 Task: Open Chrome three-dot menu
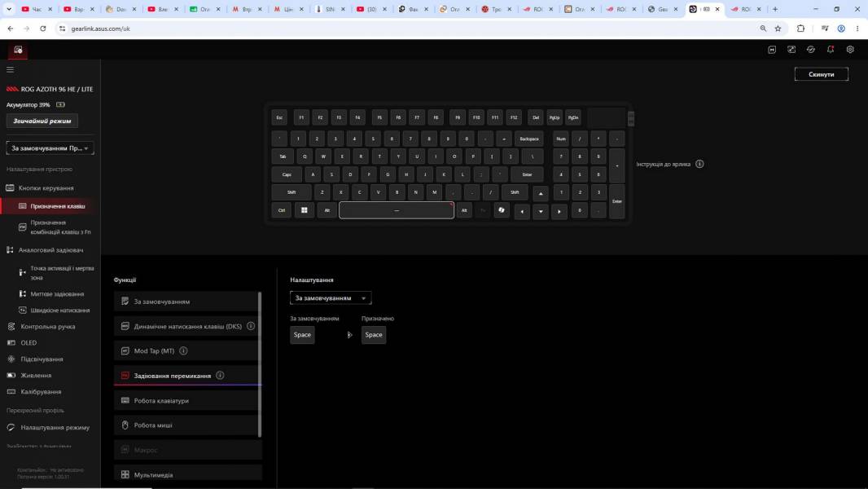click(857, 29)
